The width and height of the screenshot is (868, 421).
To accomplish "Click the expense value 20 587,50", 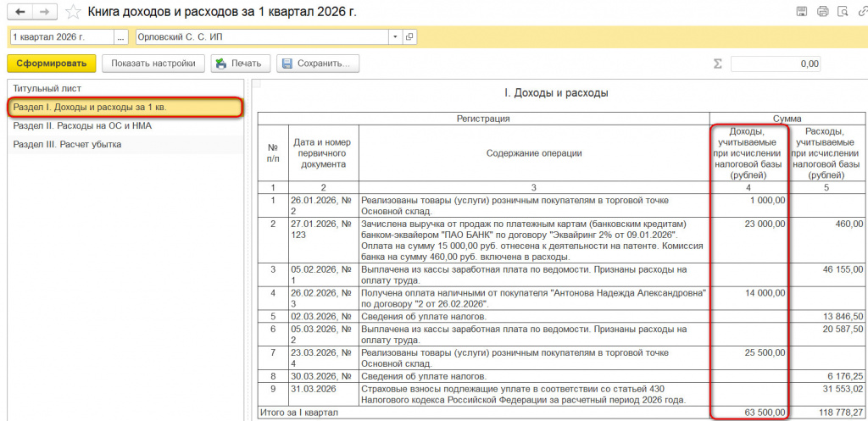I will (842, 330).
